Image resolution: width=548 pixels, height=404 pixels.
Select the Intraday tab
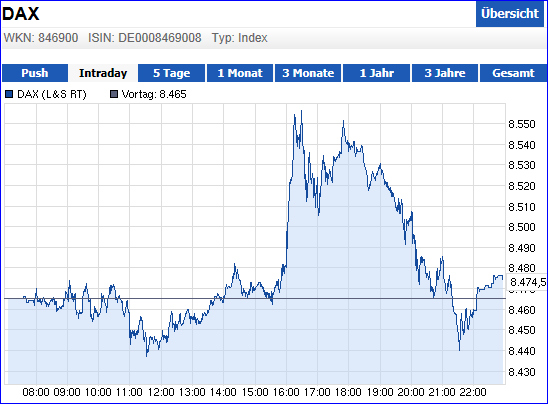tap(103, 73)
